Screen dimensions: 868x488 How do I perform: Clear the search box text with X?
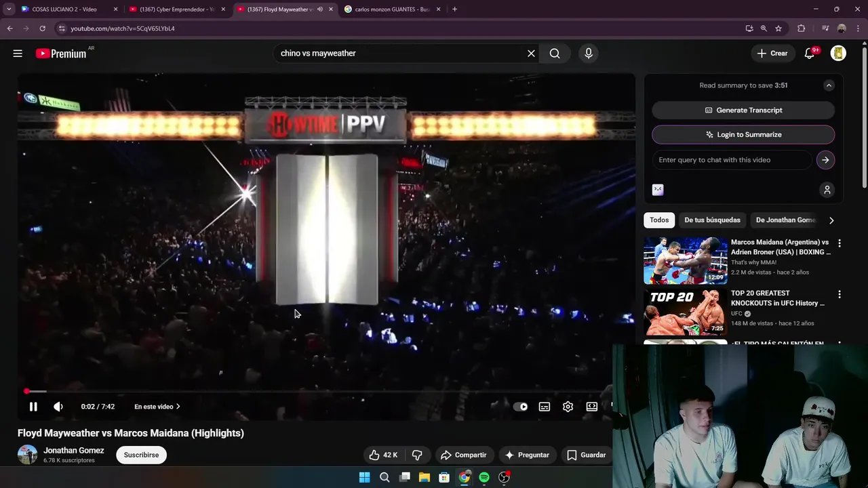(531, 54)
